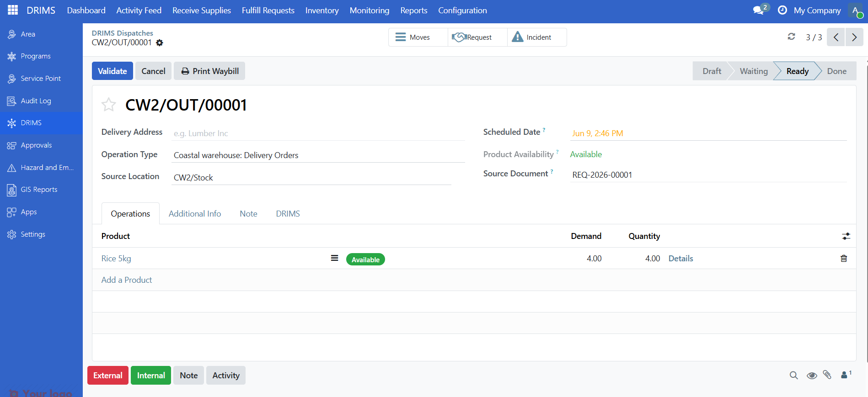Open the Moves stat button
Screen dimensions: 868x397
click(x=418, y=37)
